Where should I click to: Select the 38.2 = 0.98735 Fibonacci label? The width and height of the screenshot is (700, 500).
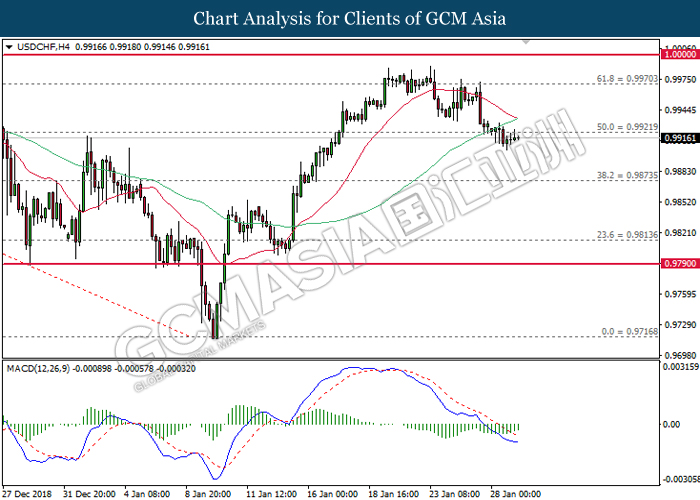(627, 175)
